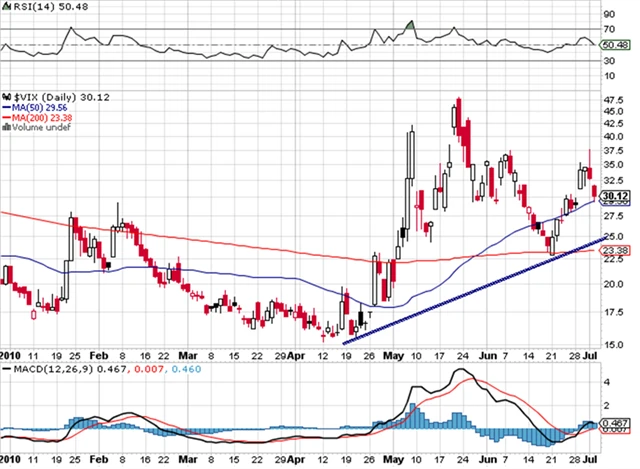Select the May label on date axis
640x469 pixels.
[392, 355]
